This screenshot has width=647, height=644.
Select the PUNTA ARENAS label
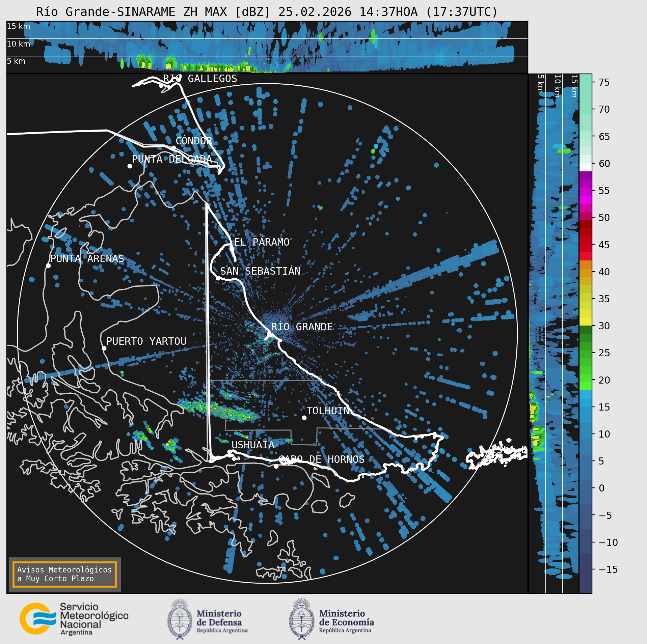(87, 259)
